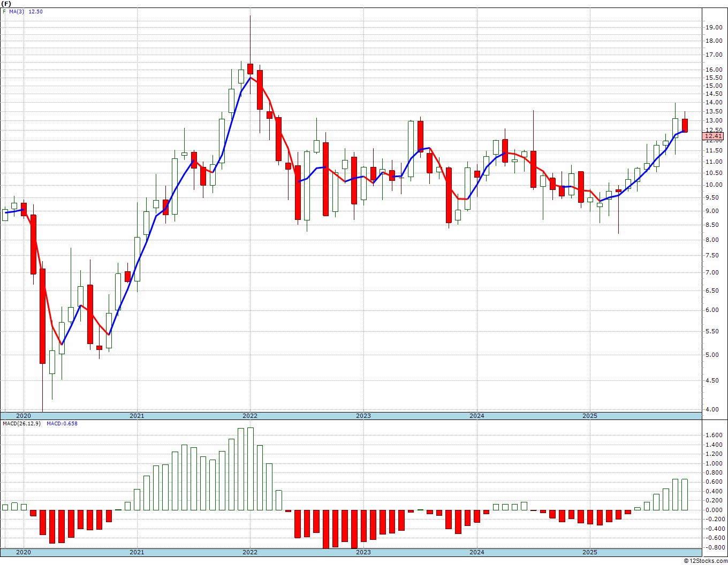The width and height of the screenshot is (728, 565).
Task: Click the 0.200 MACD axis label
Action: pyautogui.click(x=714, y=501)
